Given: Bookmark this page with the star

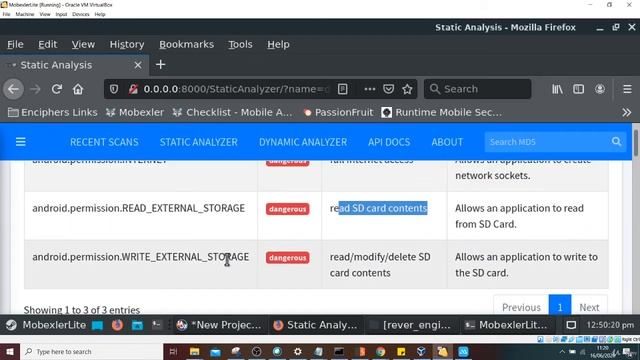Looking at the screenshot, I should point(407,89).
